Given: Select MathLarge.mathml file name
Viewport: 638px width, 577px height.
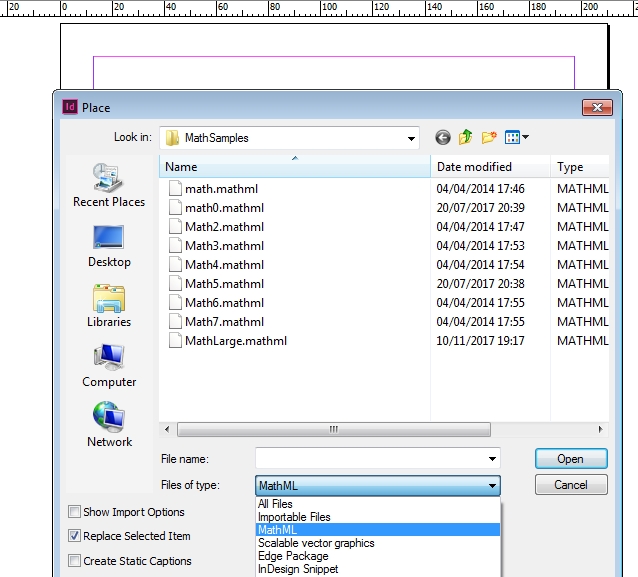Looking at the screenshot, I should pyautogui.click(x=236, y=341).
